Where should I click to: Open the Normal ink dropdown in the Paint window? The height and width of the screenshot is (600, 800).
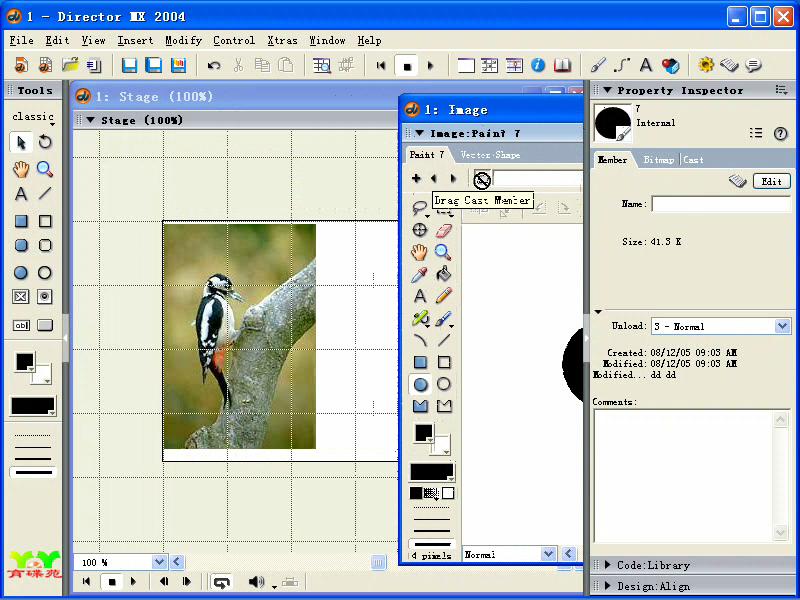tap(548, 554)
